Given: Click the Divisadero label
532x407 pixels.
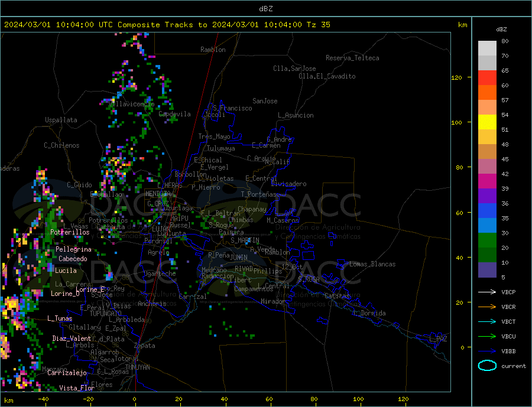Looking at the screenshot, I should (288, 184).
